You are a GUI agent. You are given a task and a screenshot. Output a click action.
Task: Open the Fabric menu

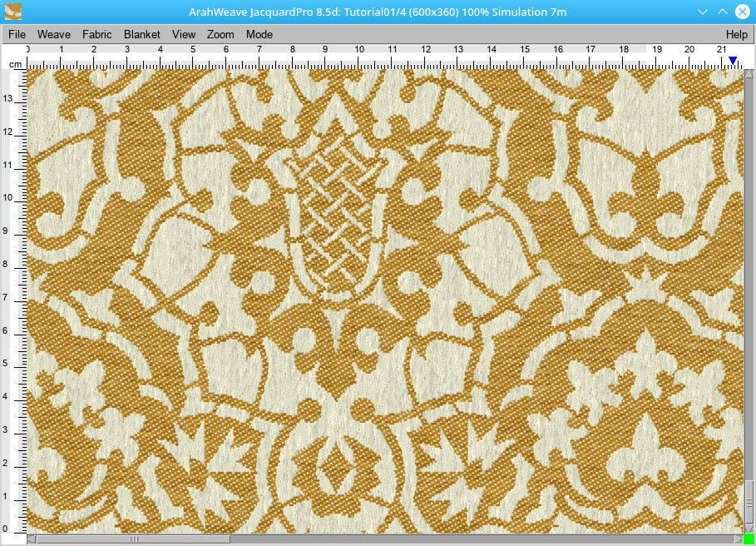pos(97,35)
